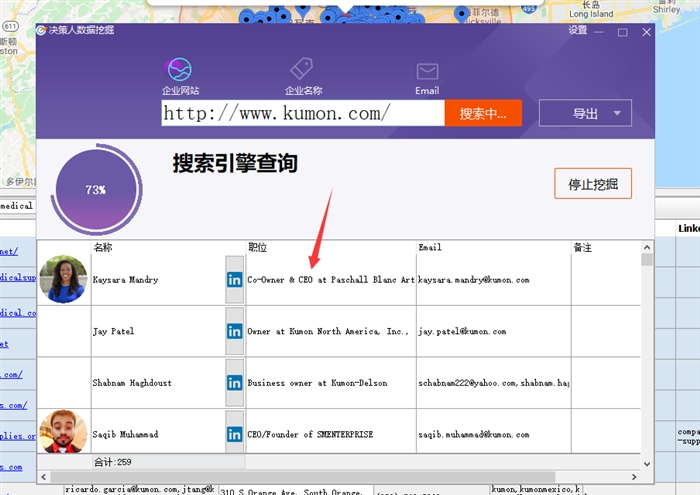Viewport: 700px width, 495px height.
Task: Open the 导出 export dropdown
Action: (585, 113)
